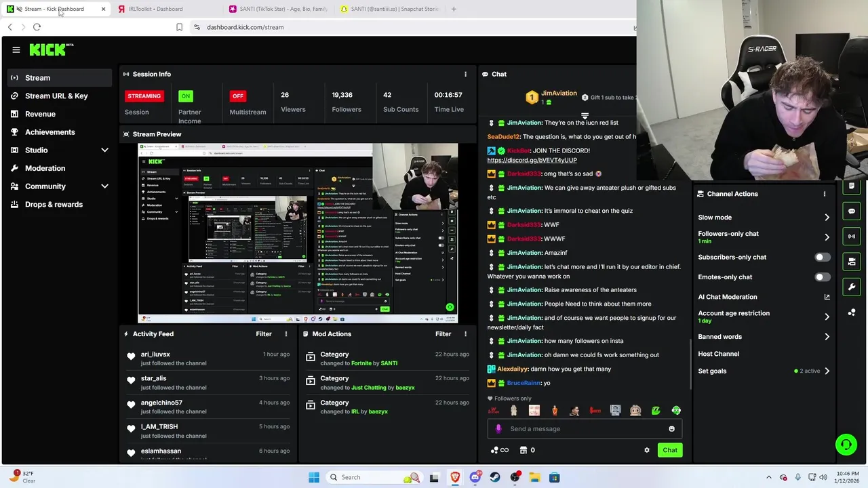Click the green headset support button
This screenshot has height=488, width=868.
coord(846,445)
